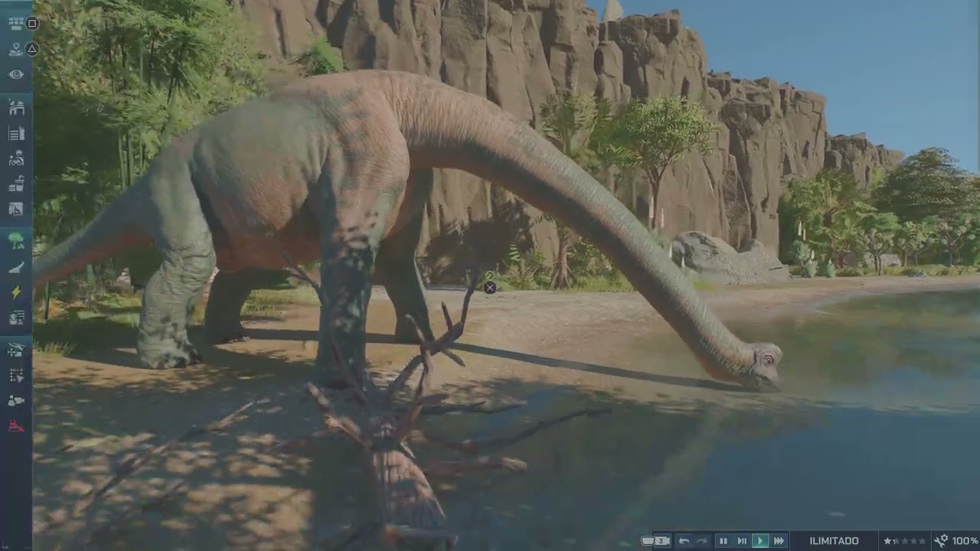The image size is (980, 551).
Task: Step forward with play-pause button
Action: coord(742,541)
